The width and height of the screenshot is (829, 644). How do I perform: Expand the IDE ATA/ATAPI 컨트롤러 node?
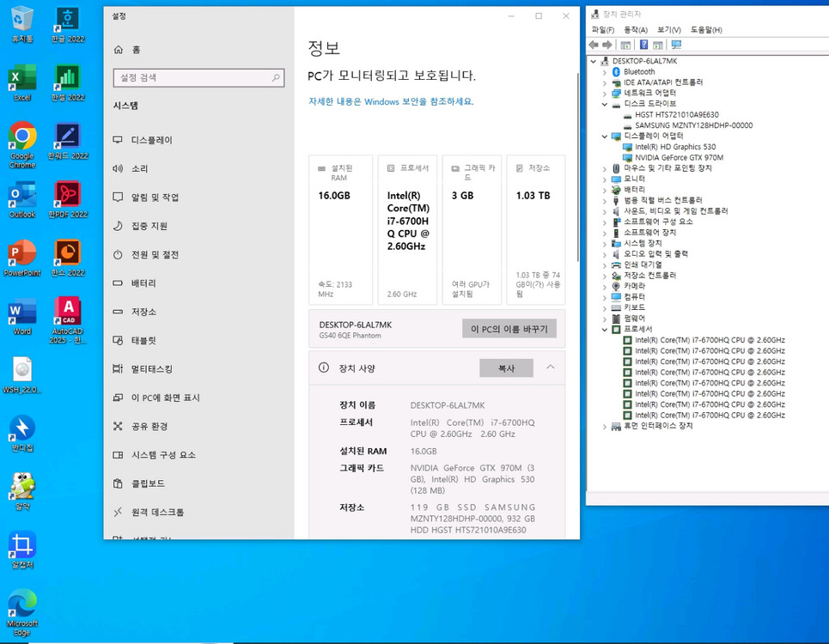[x=604, y=83]
